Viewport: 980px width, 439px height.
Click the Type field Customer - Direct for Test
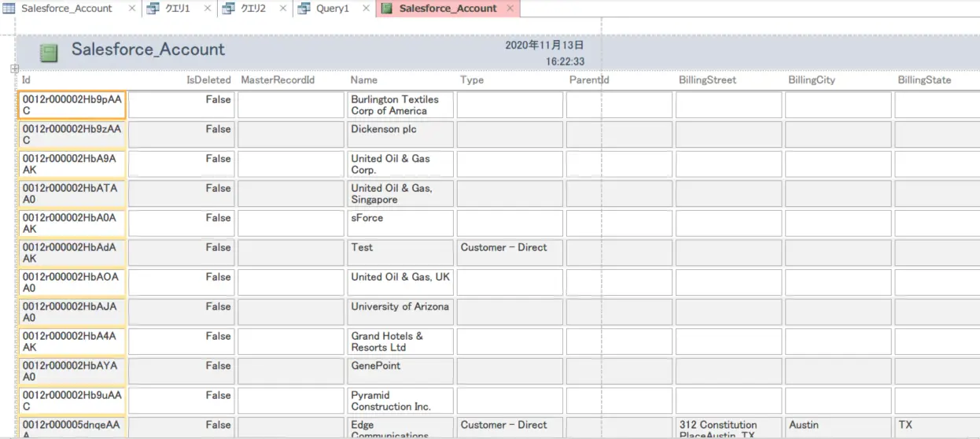510,253
